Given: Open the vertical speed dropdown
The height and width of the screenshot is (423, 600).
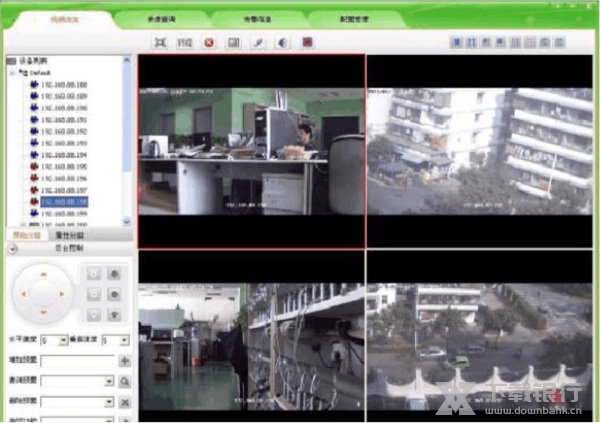Looking at the screenshot, I should tap(125, 341).
